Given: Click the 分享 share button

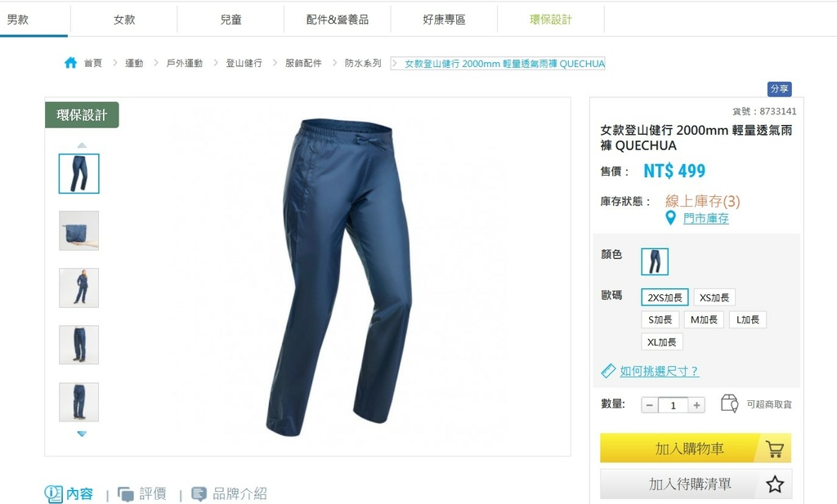Looking at the screenshot, I should click(x=779, y=89).
